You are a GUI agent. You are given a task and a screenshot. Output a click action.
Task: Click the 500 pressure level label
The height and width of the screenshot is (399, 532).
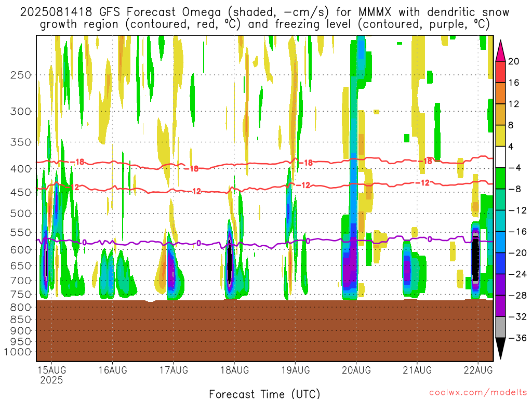point(21,214)
